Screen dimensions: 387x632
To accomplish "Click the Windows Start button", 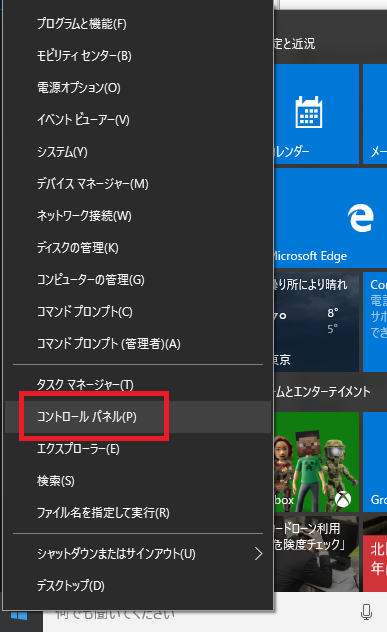I will tap(19, 617).
